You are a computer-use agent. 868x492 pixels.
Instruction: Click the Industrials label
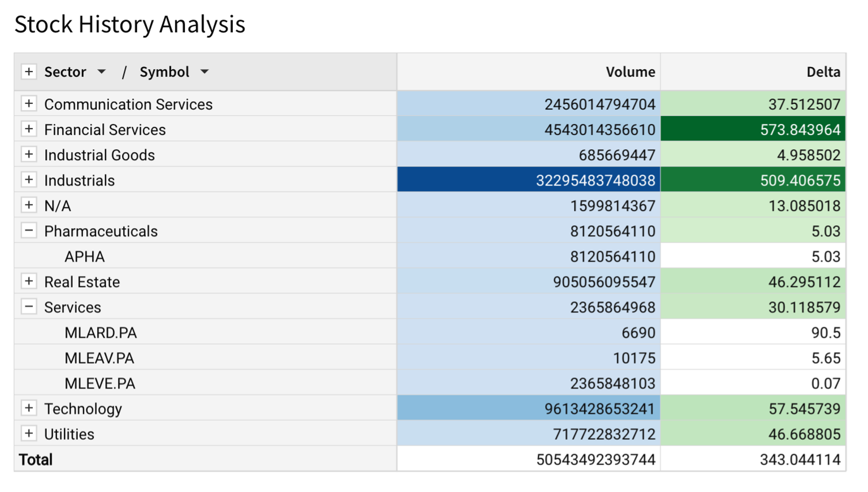80,180
